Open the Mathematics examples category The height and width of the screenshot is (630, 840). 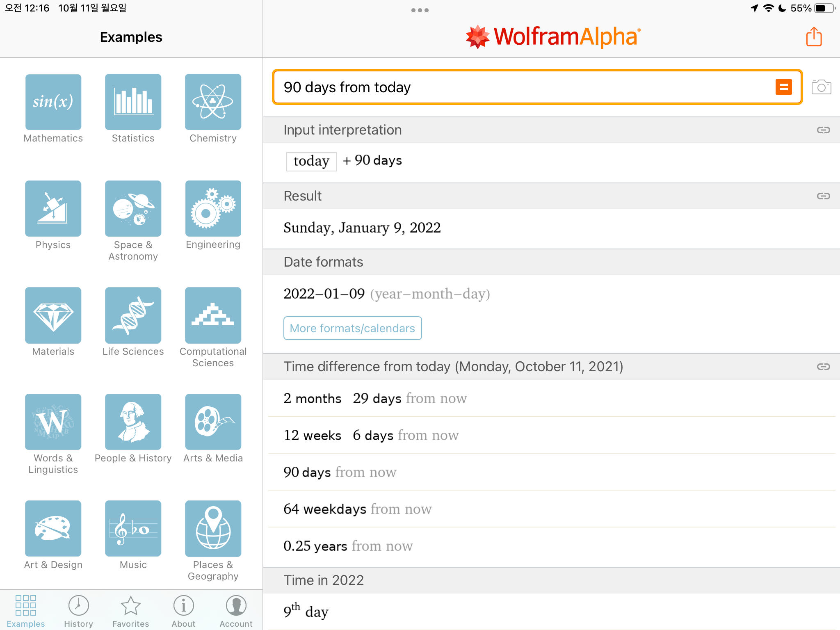(x=53, y=102)
